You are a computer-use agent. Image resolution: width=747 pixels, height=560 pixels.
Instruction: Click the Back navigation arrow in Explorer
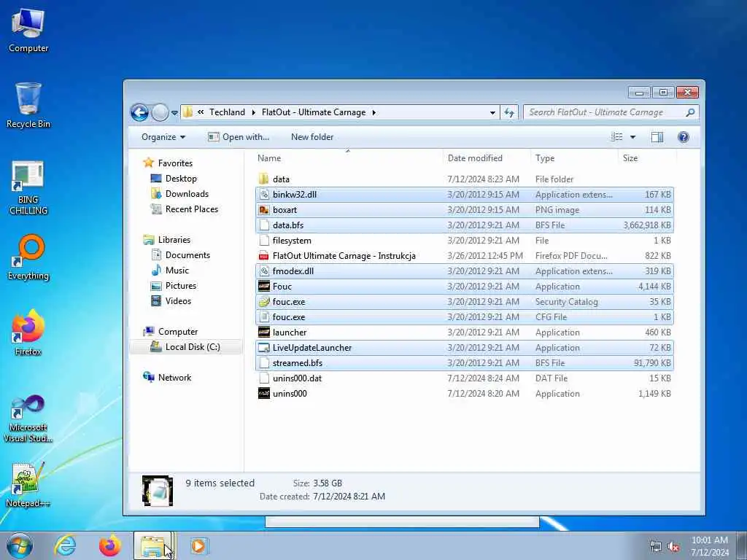point(139,112)
